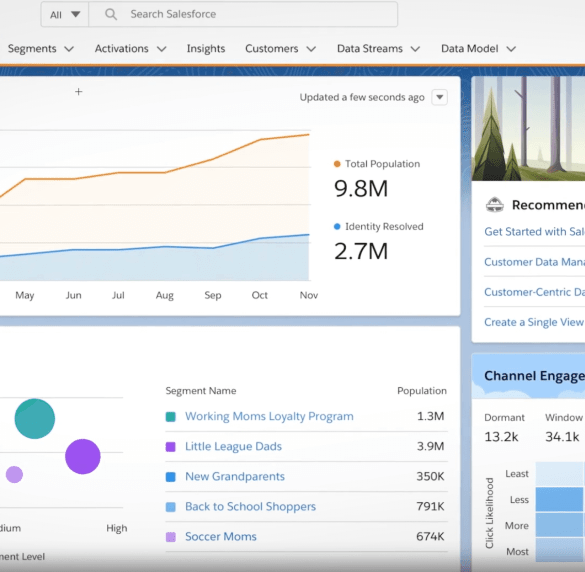Viewport: 585px width, 572px height.
Task: Go to the Data Model tab
Action: point(469,49)
